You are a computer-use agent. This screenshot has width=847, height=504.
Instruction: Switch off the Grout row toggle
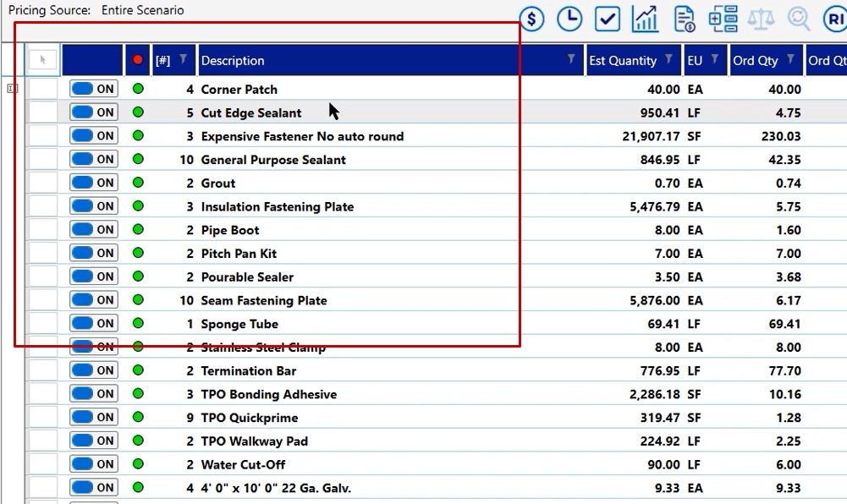pyautogui.click(x=93, y=183)
